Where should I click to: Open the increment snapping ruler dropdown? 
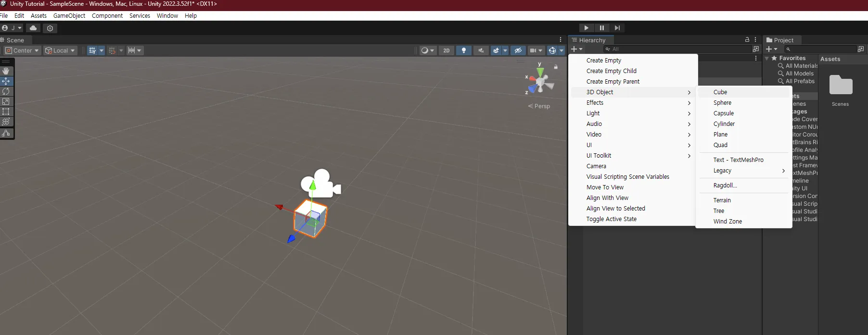[x=135, y=50]
